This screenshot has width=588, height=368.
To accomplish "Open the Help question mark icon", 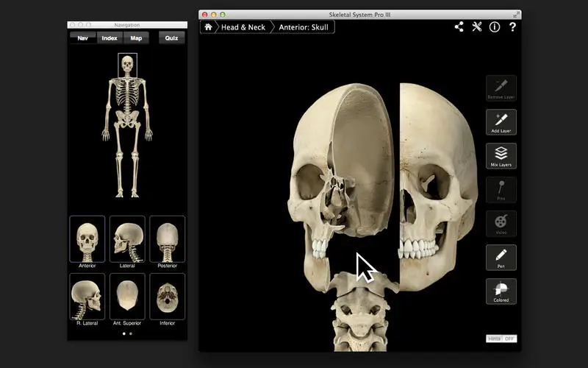I will click(512, 26).
